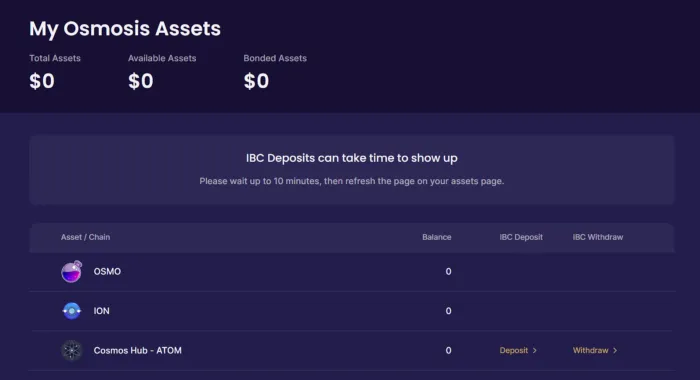This screenshot has height=380, width=700.
Task: Click the Asset / Chain column header
Action: [x=85, y=237]
